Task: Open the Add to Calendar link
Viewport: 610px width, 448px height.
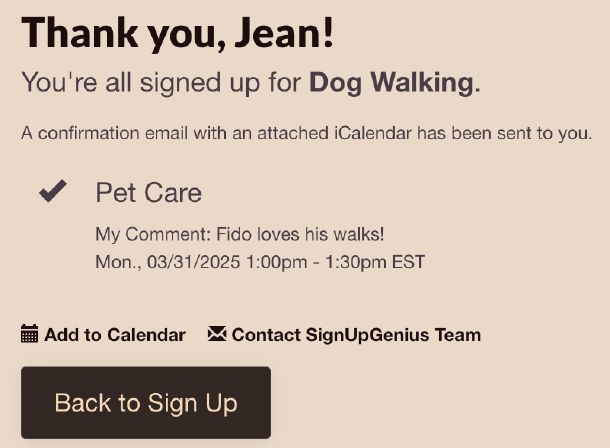Action: click(103, 334)
